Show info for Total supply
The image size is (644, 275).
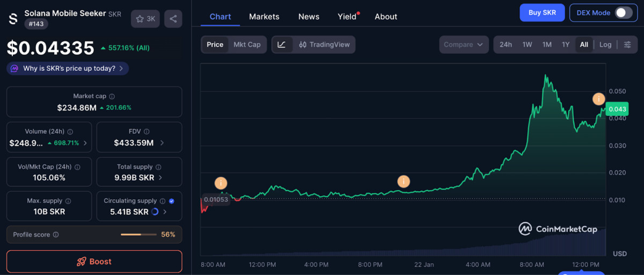pos(159,167)
